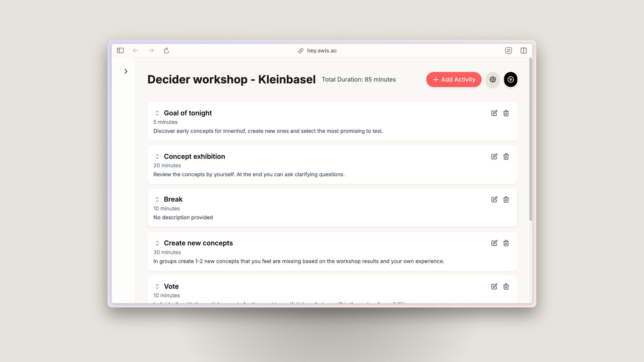
Task: Delete the Goal of tonight activity
Action: [x=506, y=113]
